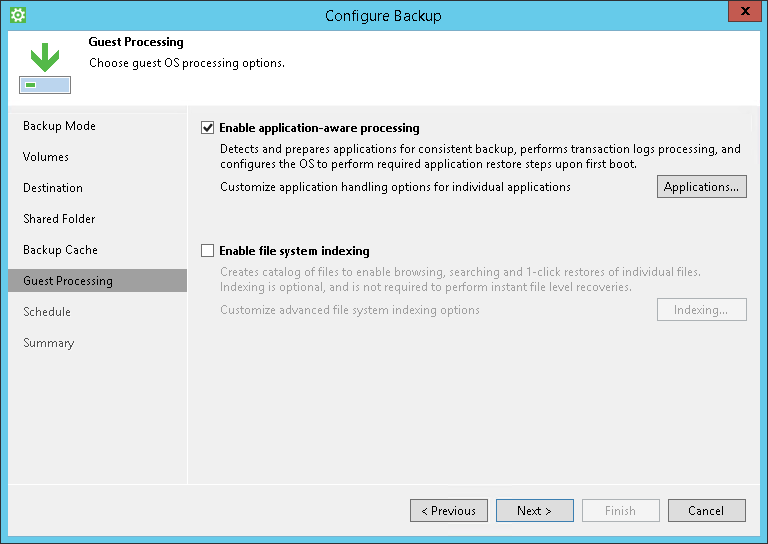Open the Destination step
Image resolution: width=768 pixels, height=544 pixels.
click(x=53, y=188)
